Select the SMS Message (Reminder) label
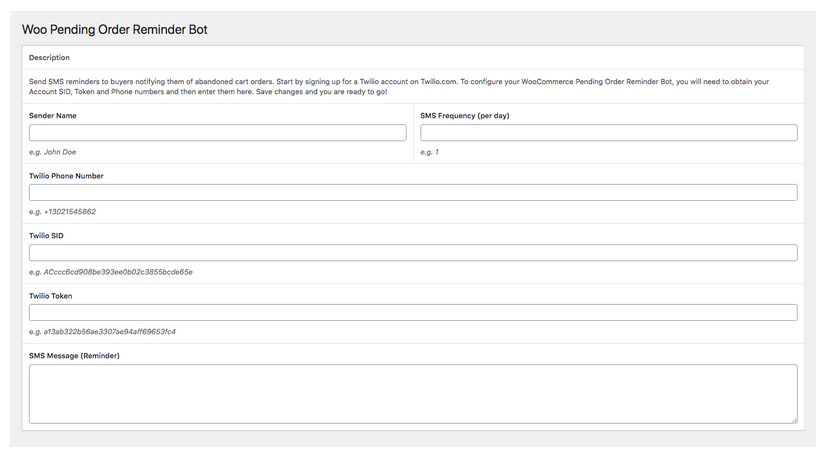828x459 pixels. [x=74, y=355]
